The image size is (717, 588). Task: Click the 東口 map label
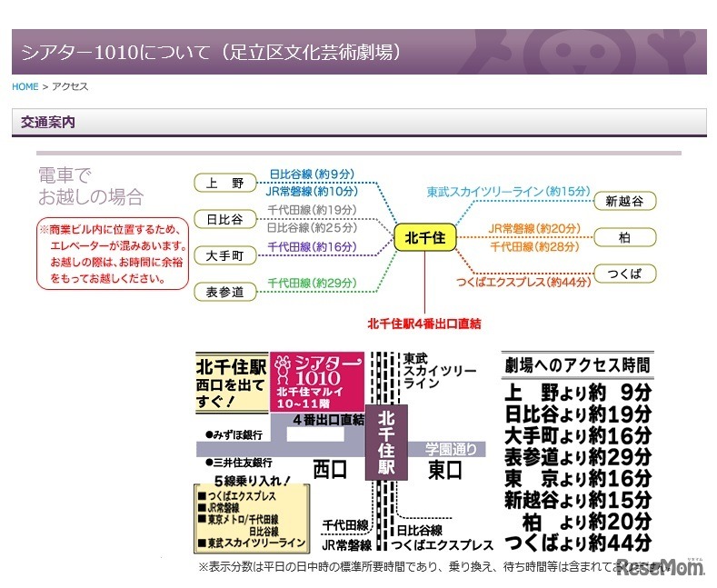click(x=444, y=470)
